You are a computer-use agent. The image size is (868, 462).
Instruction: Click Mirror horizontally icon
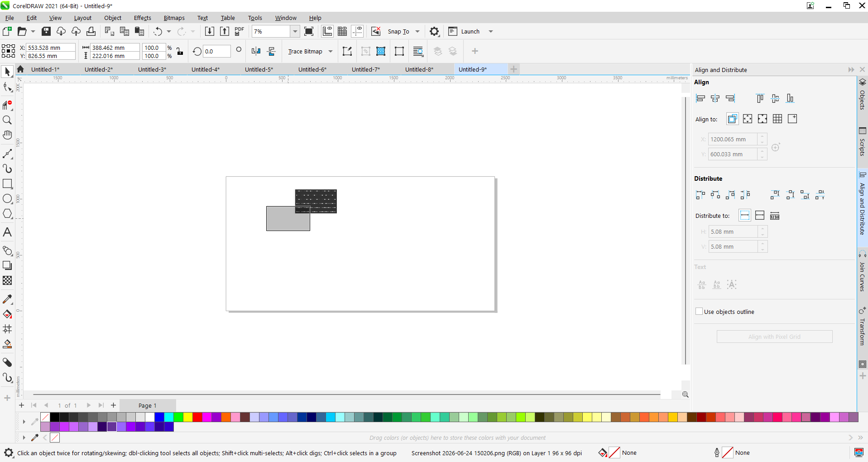point(256,51)
